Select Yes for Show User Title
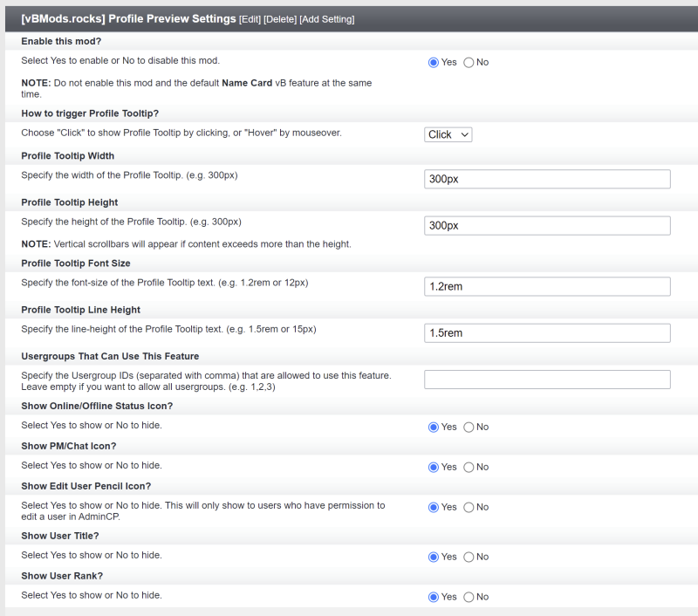The image size is (698, 616). [x=433, y=558]
